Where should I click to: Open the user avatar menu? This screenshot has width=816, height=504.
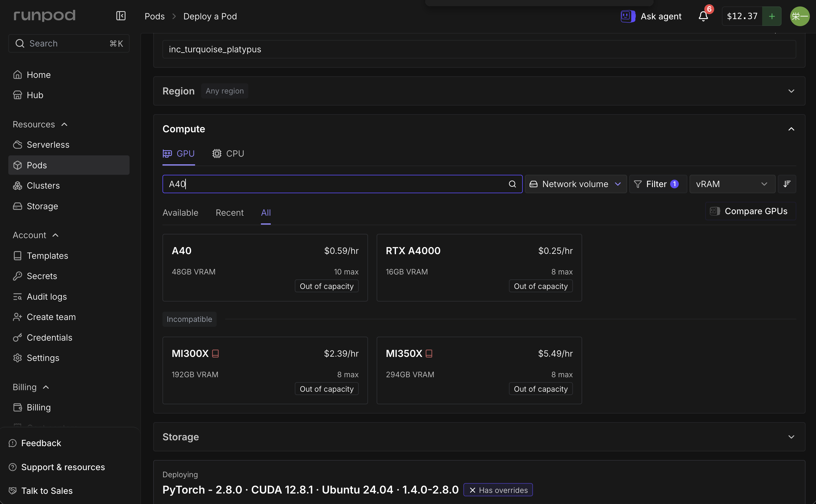click(799, 16)
